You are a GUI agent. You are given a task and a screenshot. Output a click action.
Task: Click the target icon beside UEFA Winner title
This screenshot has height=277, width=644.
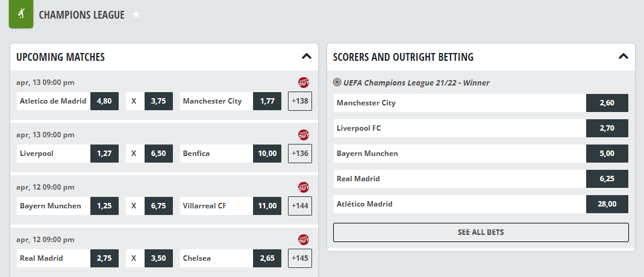[337, 82]
